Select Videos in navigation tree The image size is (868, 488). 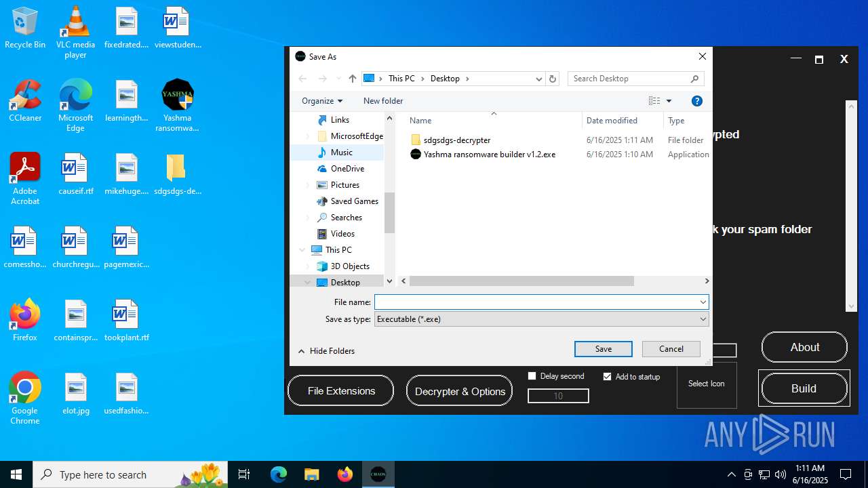(342, 234)
